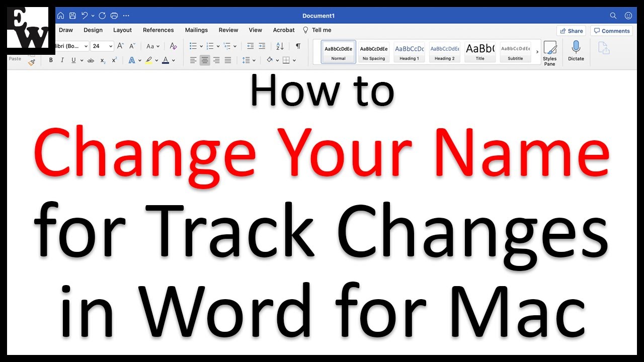Decrease font size with smaller A icon
The height and width of the screenshot is (362, 644).
(x=132, y=46)
